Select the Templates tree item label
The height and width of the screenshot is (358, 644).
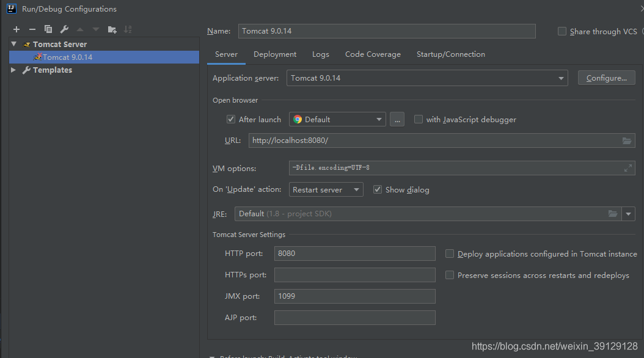53,70
